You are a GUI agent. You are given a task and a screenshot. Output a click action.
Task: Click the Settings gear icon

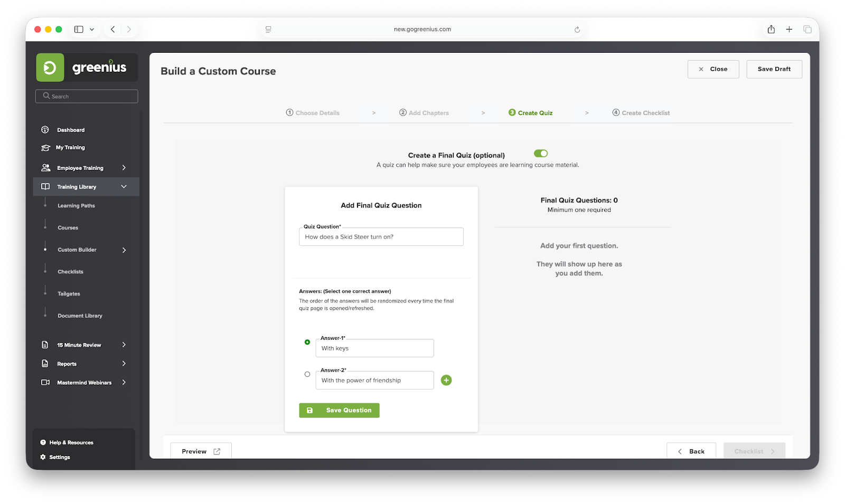click(x=43, y=457)
